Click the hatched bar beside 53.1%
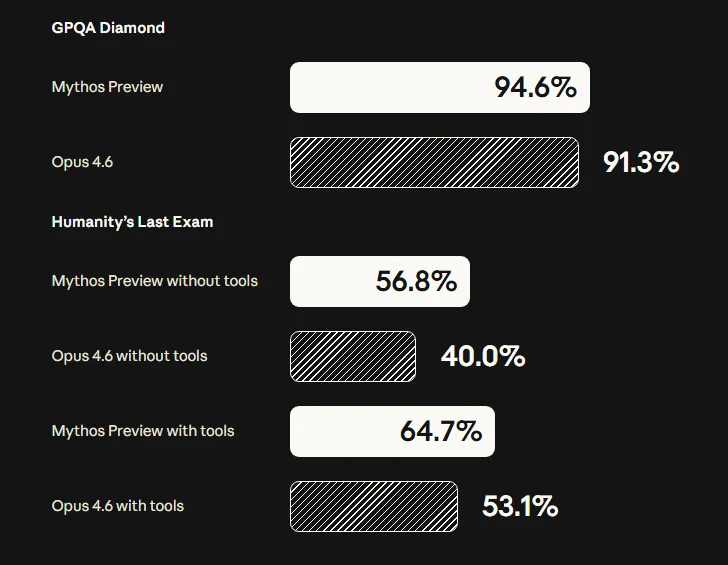Image resolution: width=728 pixels, height=565 pixels. (x=374, y=507)
